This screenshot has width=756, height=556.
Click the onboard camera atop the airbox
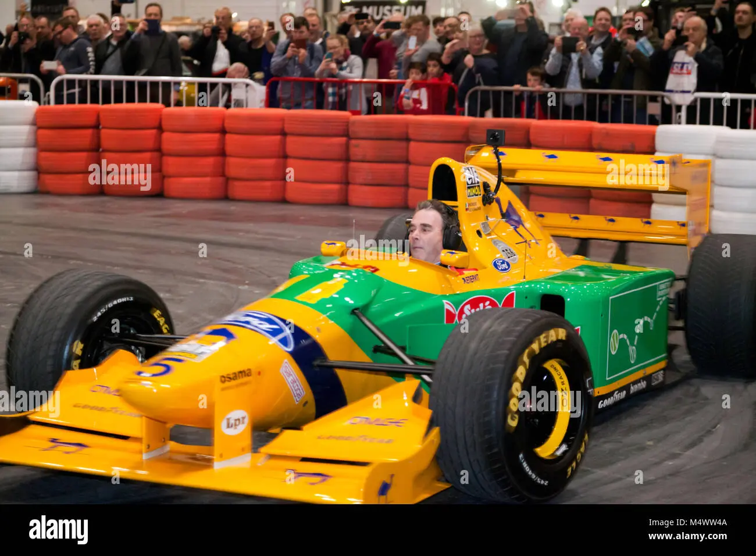(x=495, y=137)
